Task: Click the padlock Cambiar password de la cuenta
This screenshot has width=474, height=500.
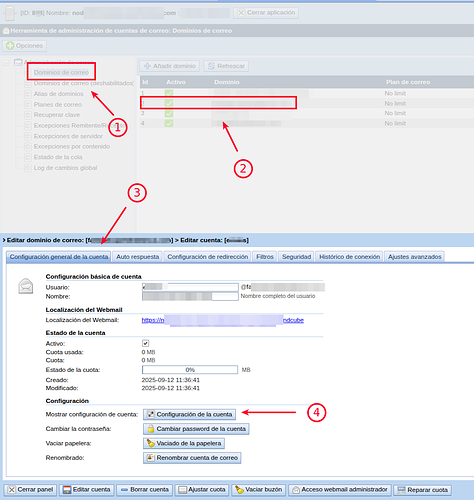Action: pyautogui.click(x=196, y=429)
